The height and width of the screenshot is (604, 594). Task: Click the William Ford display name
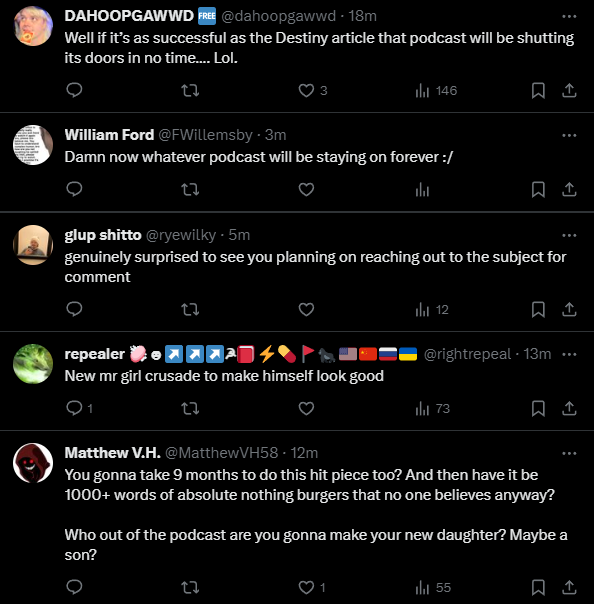(x=109, y=135)
